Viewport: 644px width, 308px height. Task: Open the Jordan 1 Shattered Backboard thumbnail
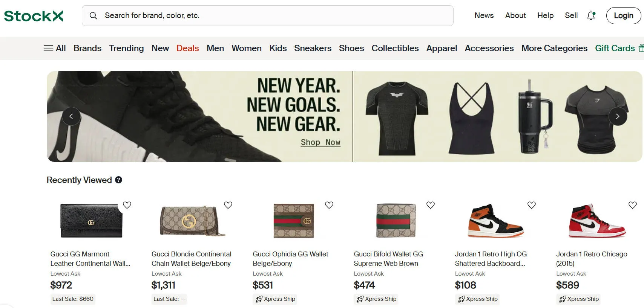[495, 221]
